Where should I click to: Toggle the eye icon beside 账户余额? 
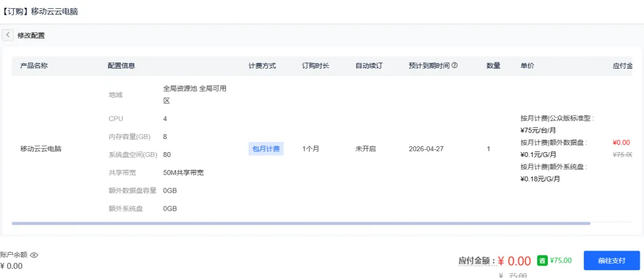coord(34,255)
